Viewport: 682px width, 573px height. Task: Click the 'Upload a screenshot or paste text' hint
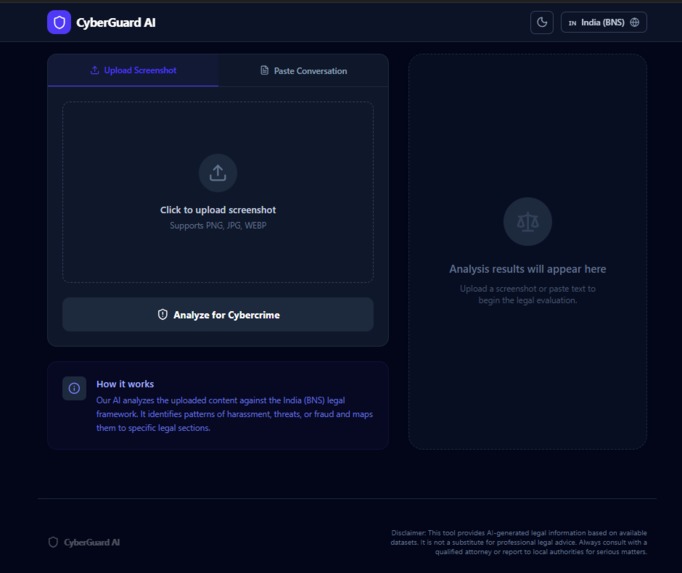coord(528,294)
